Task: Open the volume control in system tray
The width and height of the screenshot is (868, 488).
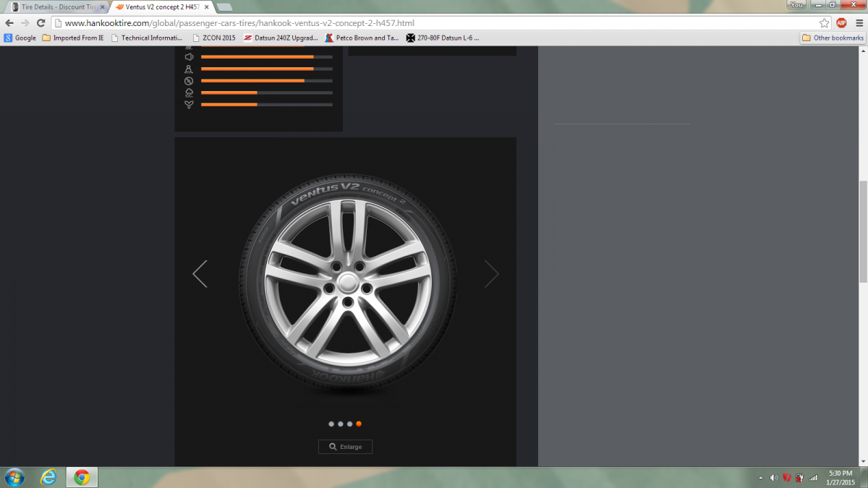Action: (x=774, y=478)
